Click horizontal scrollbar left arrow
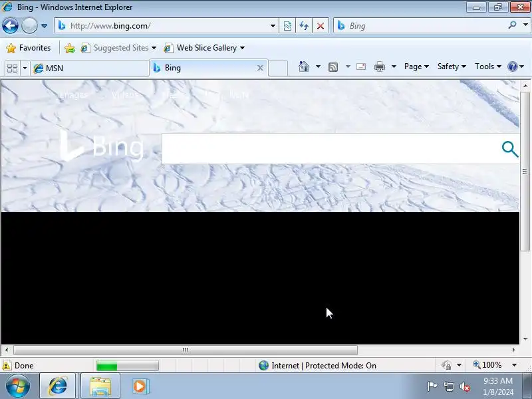 pos(7,350)
